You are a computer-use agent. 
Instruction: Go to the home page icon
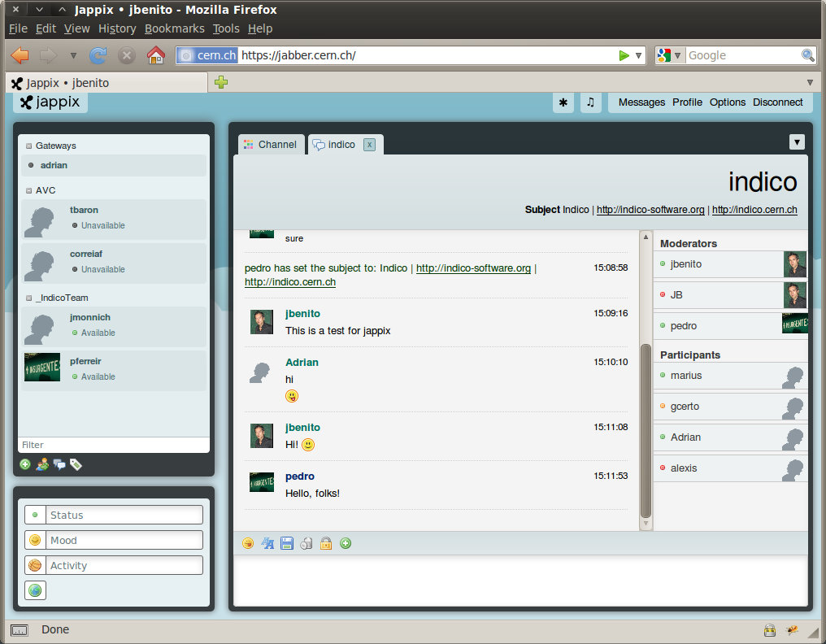point(155,55)
